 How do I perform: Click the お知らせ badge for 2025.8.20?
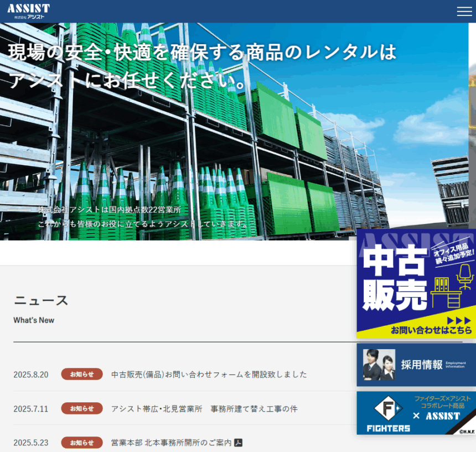(82, 374)
